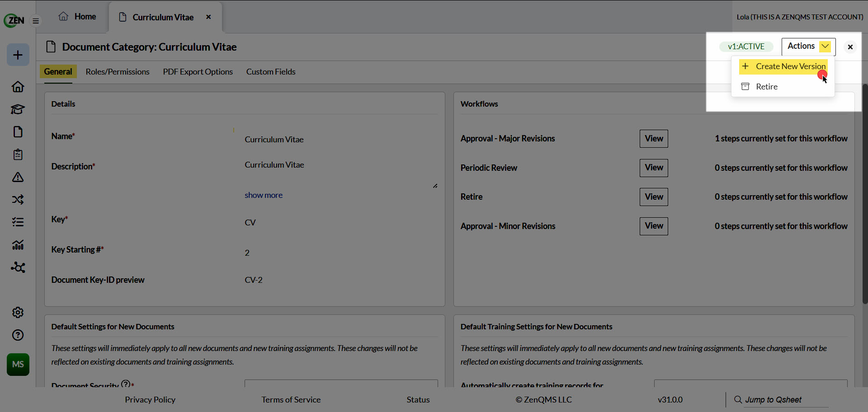868x412 pixels.
Task: Click the Jump to Qsheet field
Action: point(786,400)
